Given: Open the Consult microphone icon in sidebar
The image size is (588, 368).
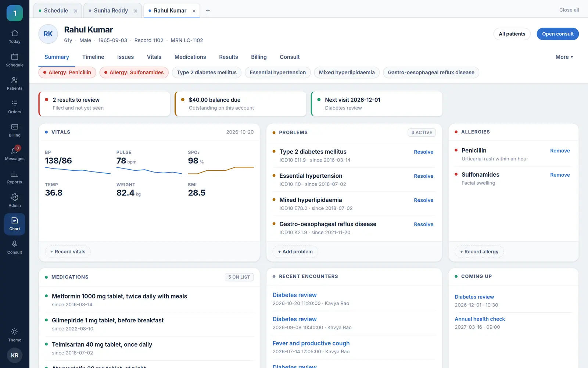Looking at the screenshot, I should tap(15, 247).
